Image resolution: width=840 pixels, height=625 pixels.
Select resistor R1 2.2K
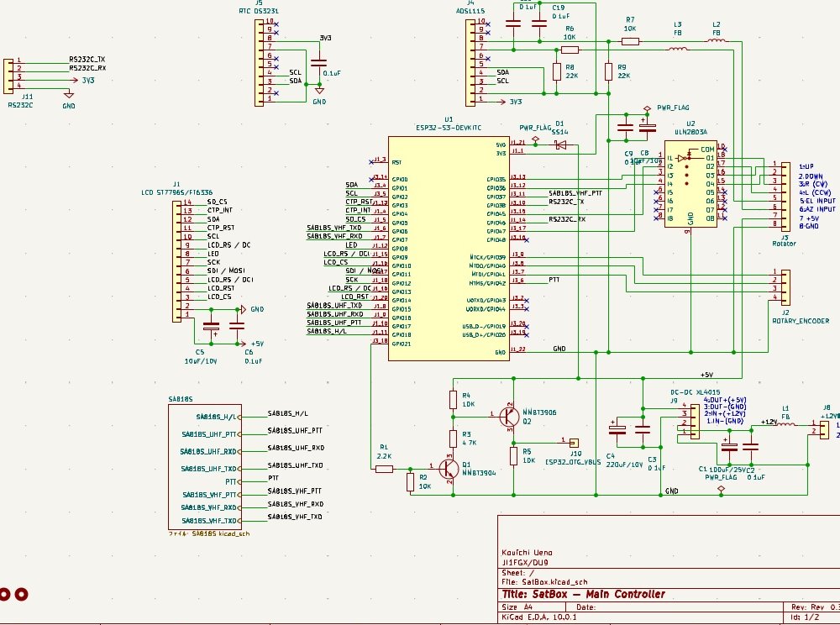384,469
